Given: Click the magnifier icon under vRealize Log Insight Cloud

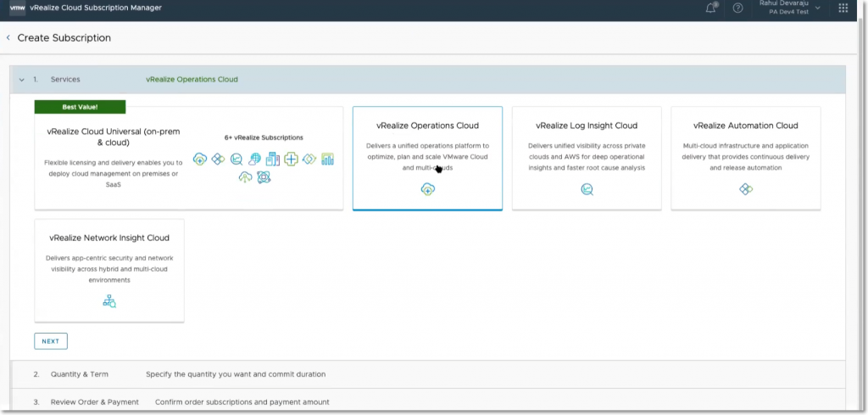Looking at the screenshot, I should pyautogui.click(x=587, y=189).
